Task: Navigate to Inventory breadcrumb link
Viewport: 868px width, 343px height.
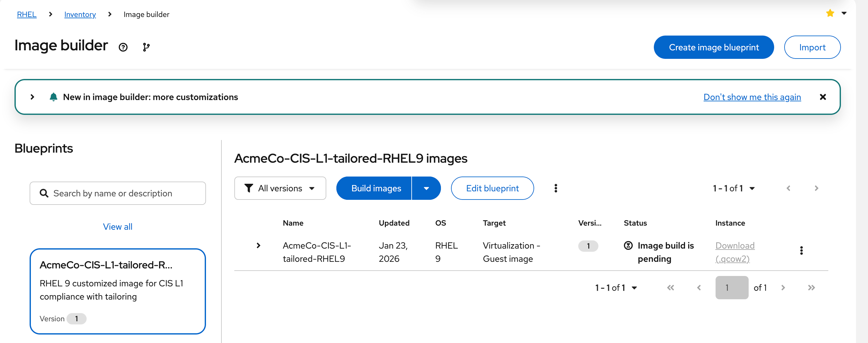Action: tap(80, 14)
